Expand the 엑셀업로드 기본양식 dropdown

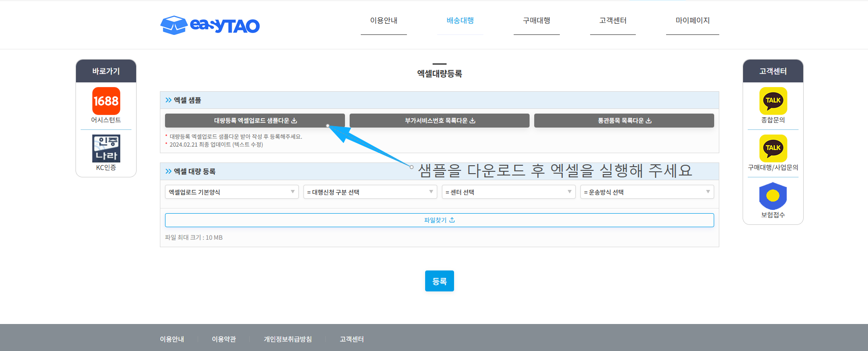[x=232, y=192]
